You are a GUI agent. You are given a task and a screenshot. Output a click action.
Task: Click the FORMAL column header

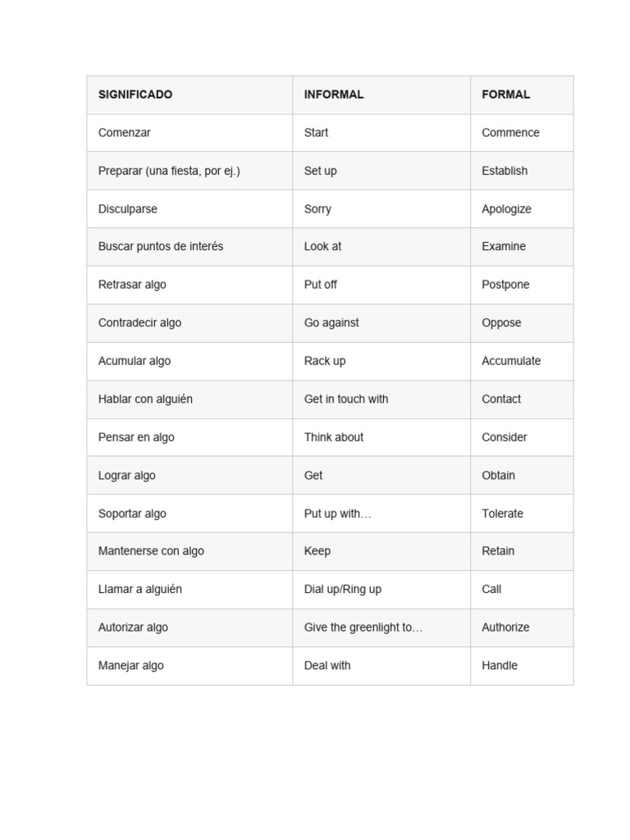click(x=522, y=95)
